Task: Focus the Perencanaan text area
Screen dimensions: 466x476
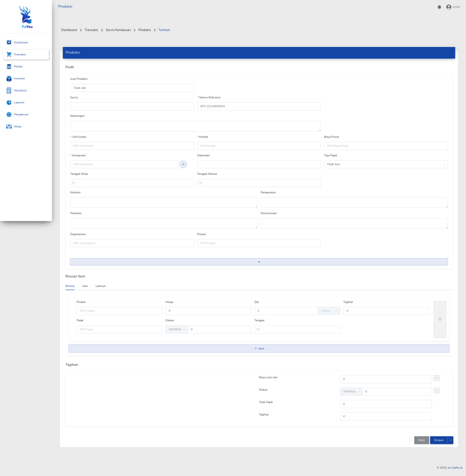Action: (354, 224)
